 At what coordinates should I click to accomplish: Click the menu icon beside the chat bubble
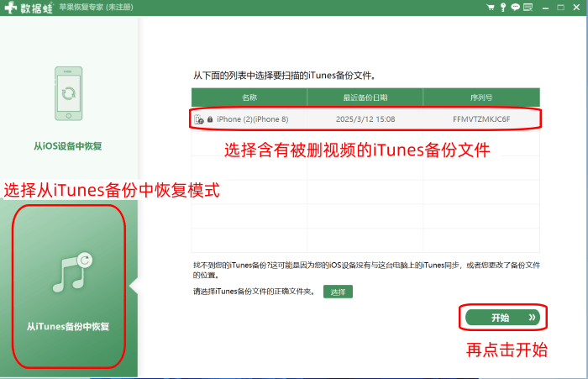pyautogui.click(x=527, y=8)
